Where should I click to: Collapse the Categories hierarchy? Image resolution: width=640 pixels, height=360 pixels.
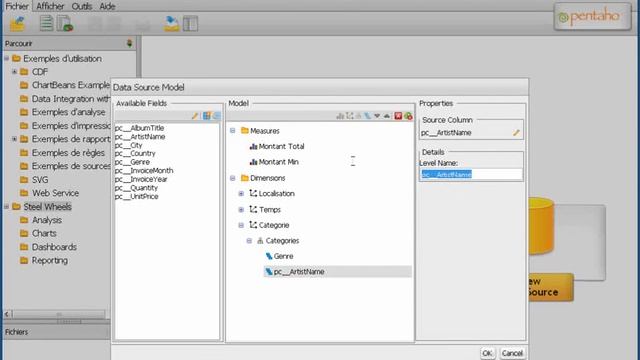point(249,241)
